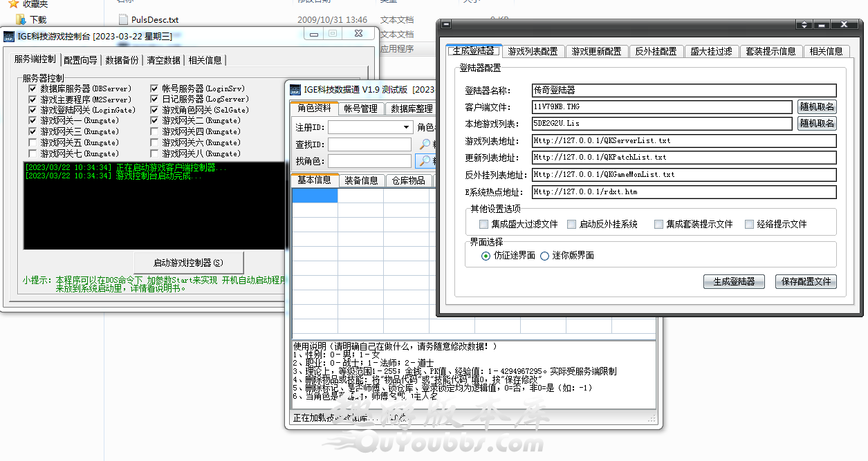
Task: Click 随机取名 next to 客户端文件
Action: (817, 107)
